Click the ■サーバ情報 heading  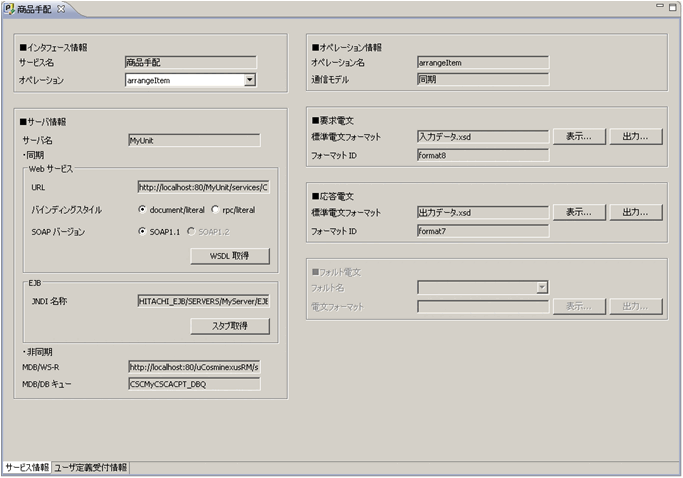43,122
